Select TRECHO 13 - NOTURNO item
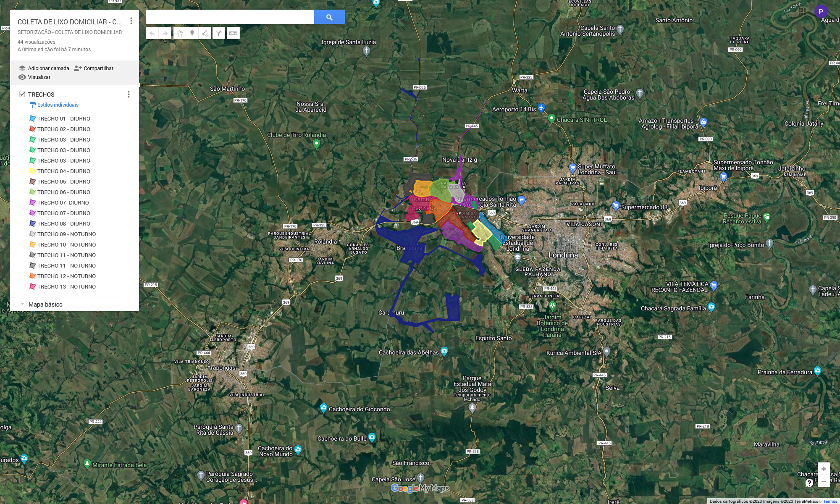840x504 pixels. pos(66,287)
